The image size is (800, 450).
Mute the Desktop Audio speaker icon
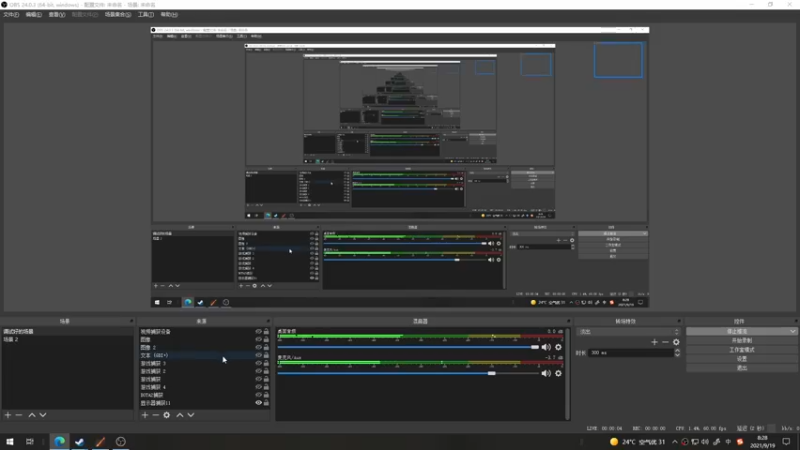click(546, 347)
